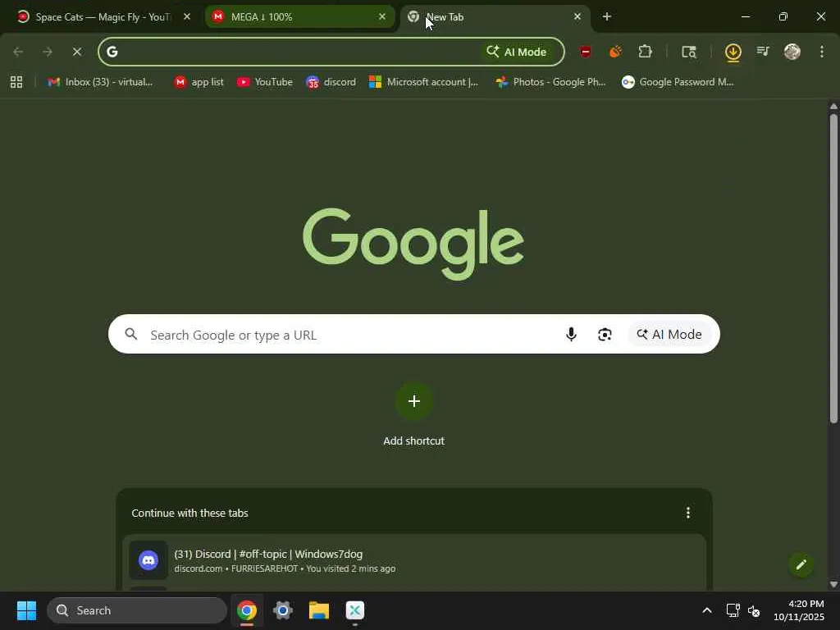
Task: Open Photos - Google Photos bookmark
Action: pyautogui.click(x=550, y=82)
